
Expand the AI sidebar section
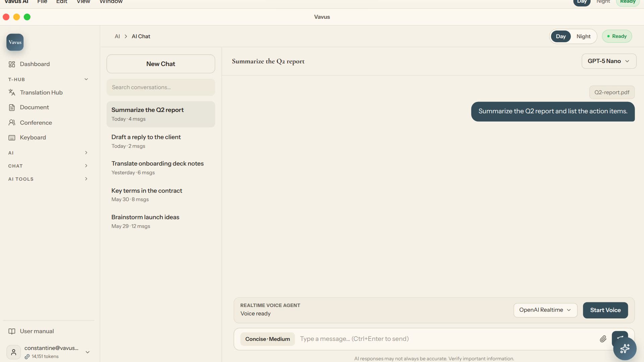tap(86, 153)
